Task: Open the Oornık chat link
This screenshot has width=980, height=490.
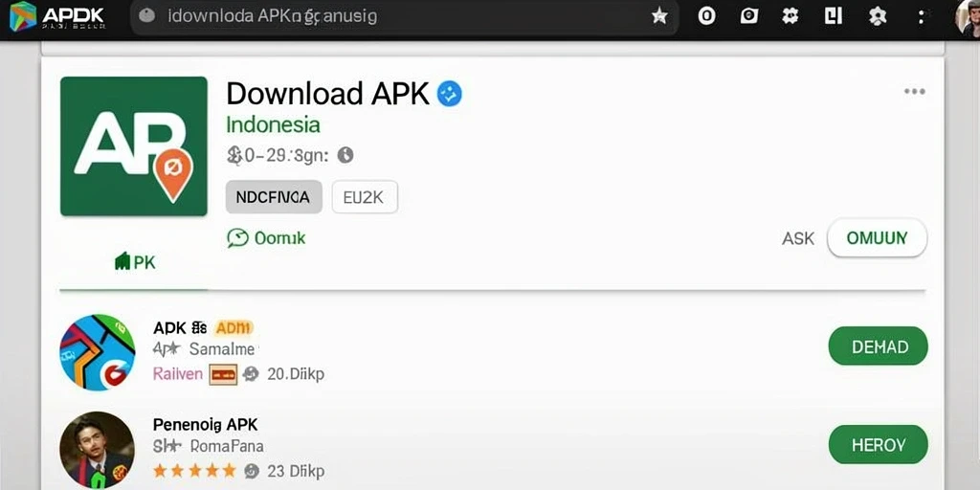Action: pos(266,237)
